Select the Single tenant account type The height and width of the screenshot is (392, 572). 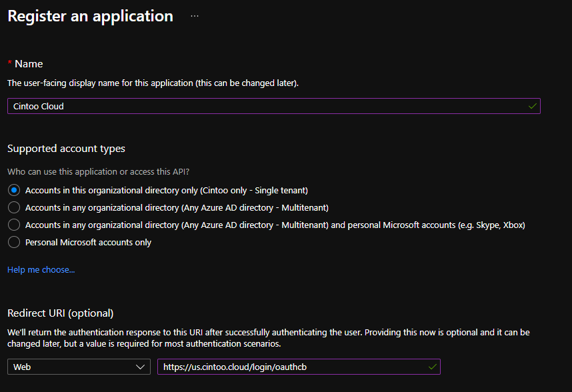pyautogui.click(x=14, y=191)
